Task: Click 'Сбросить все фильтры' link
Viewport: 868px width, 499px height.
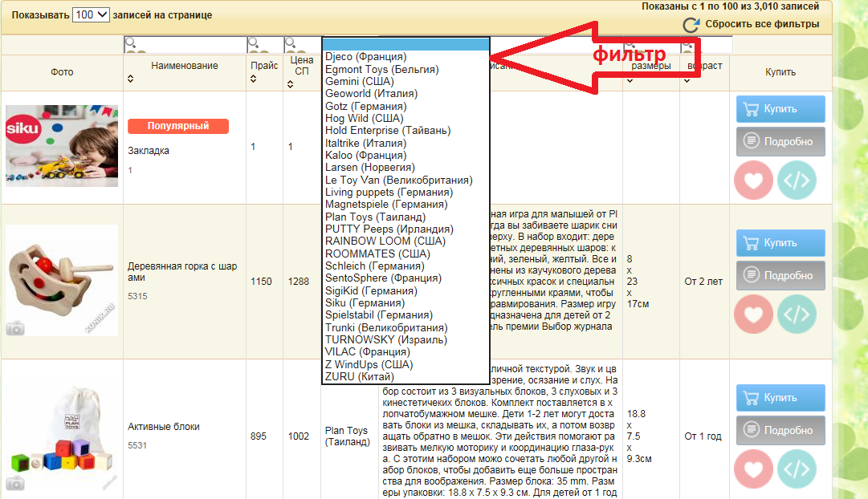Action: (x=762, y=24)
